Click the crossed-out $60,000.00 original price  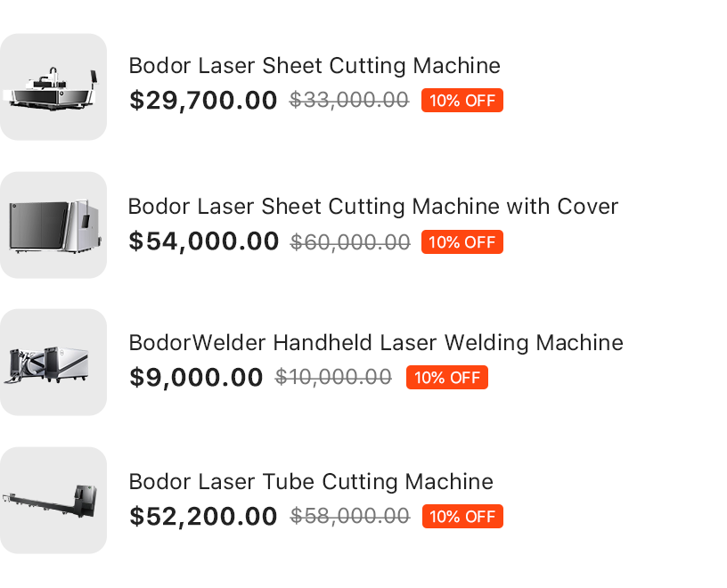350,241
